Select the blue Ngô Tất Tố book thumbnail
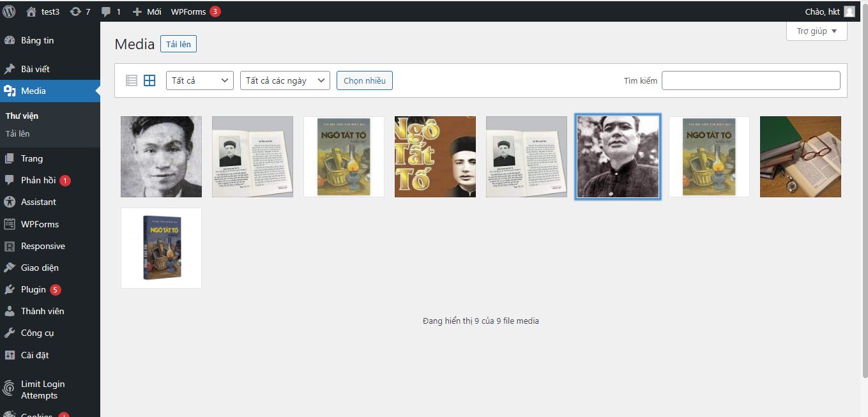 click(161, 248)
